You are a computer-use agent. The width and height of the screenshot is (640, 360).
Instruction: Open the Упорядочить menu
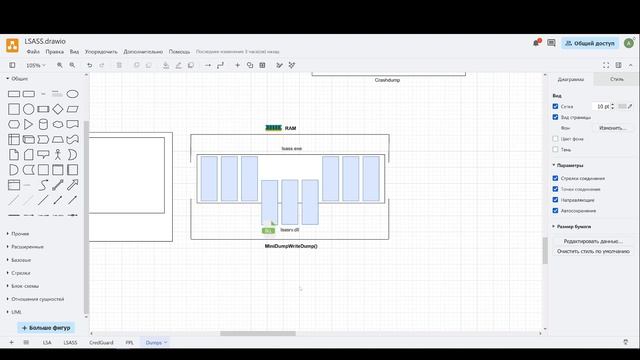(x=101, y=52)
